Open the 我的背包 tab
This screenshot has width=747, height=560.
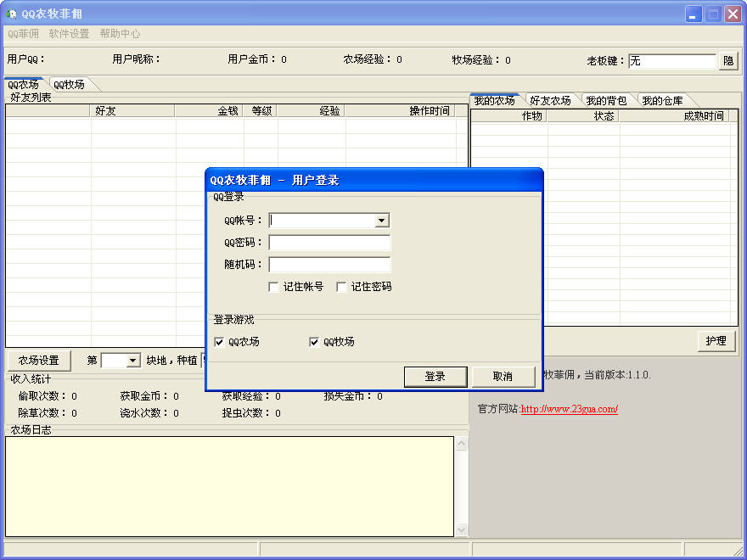(x=606, y=101)
